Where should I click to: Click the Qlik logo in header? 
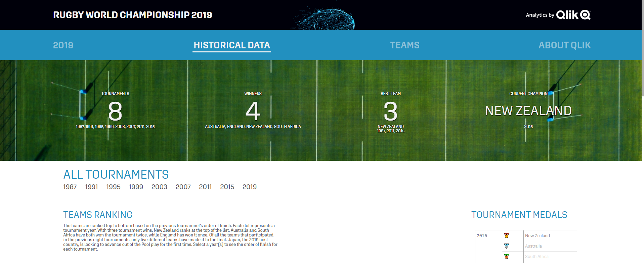[573, 15]
